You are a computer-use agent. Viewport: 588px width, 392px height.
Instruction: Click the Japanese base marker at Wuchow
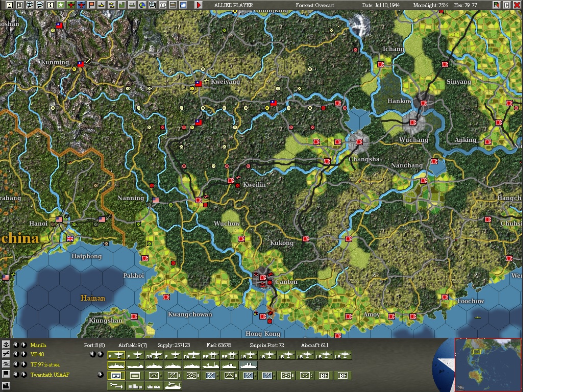coord(241,238)
